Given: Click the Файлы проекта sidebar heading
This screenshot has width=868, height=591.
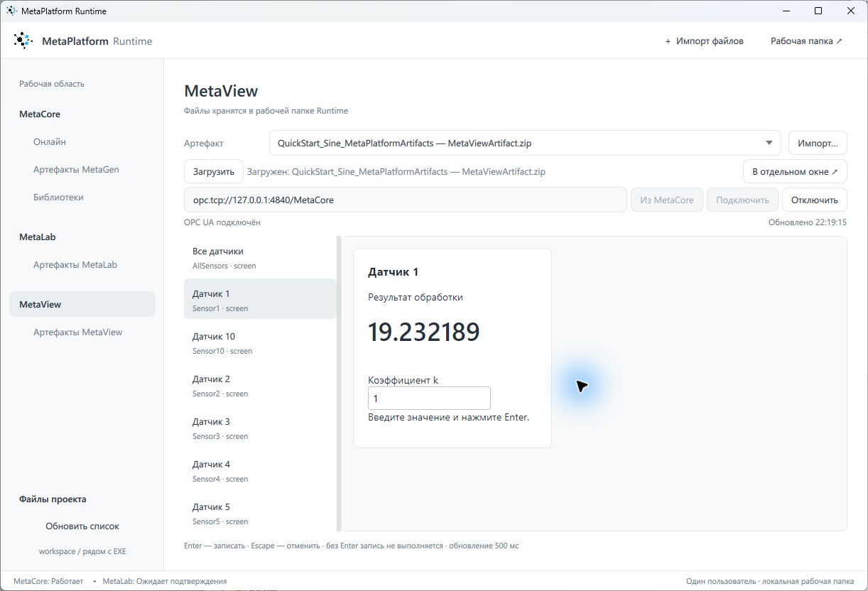Looking at the screenshot, I should pyautogui.click(x=53, y=499).
